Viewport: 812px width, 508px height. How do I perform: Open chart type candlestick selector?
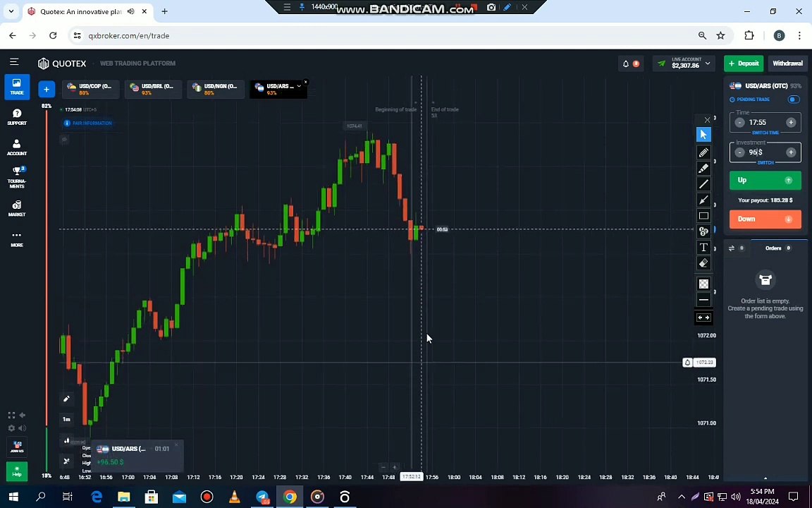pyautogui.click(x=66, y=440)
